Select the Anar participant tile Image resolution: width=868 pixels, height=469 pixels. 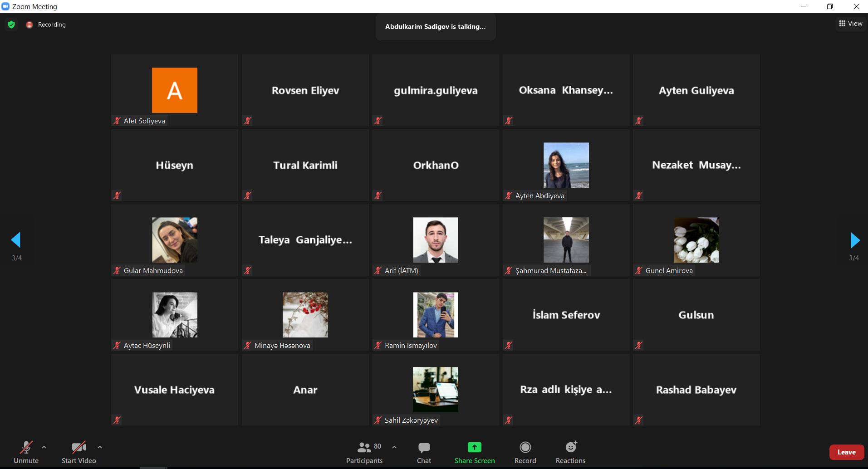click(x=305, y=390)
